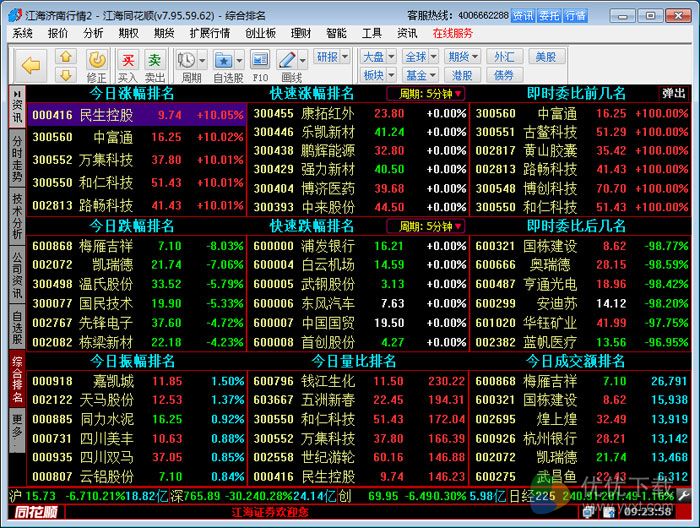Screen dimensions: 700x528
Task: Select 亨通光电 in 即时委比后几名
Action: (x=580, y=284)
